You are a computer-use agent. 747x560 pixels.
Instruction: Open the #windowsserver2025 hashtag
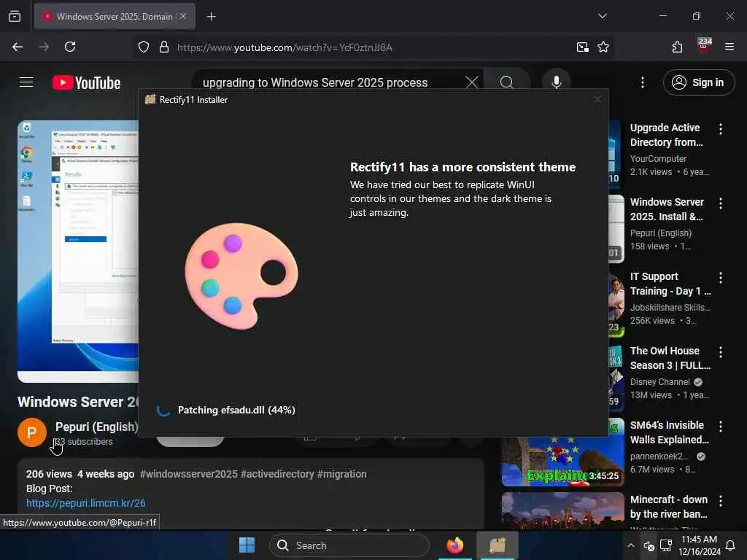[x=189, y=474]
